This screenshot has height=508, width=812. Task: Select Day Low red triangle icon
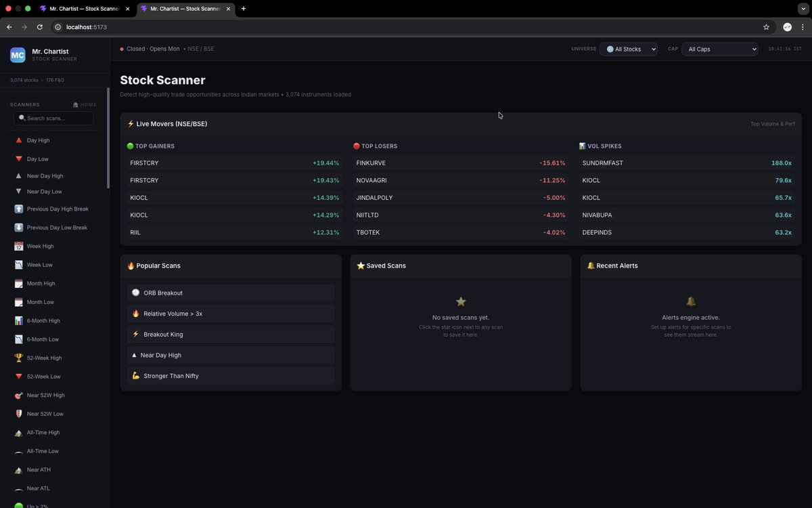[x=19, y=159]
